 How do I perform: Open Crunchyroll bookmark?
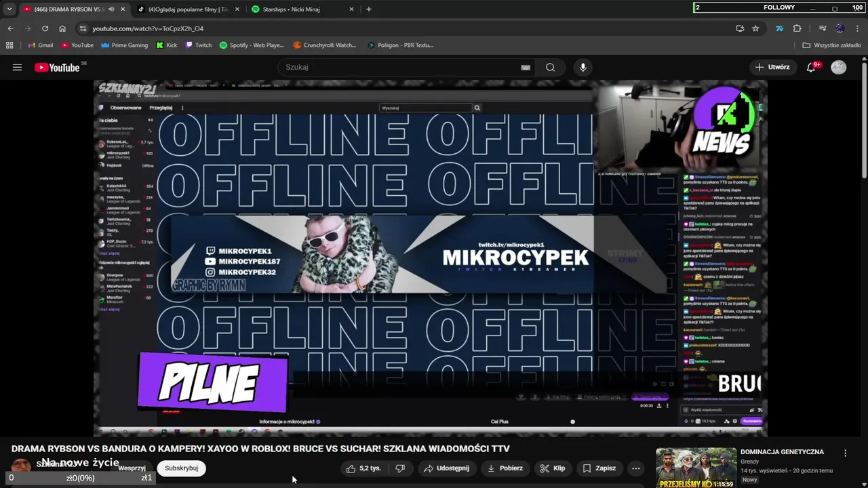(x=325, y=45)
